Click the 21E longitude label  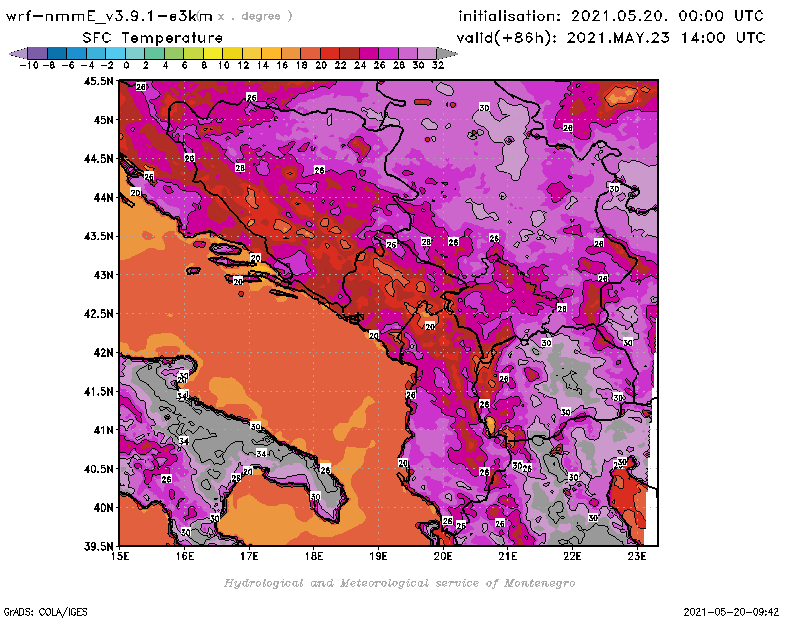(x=508, y=556)
